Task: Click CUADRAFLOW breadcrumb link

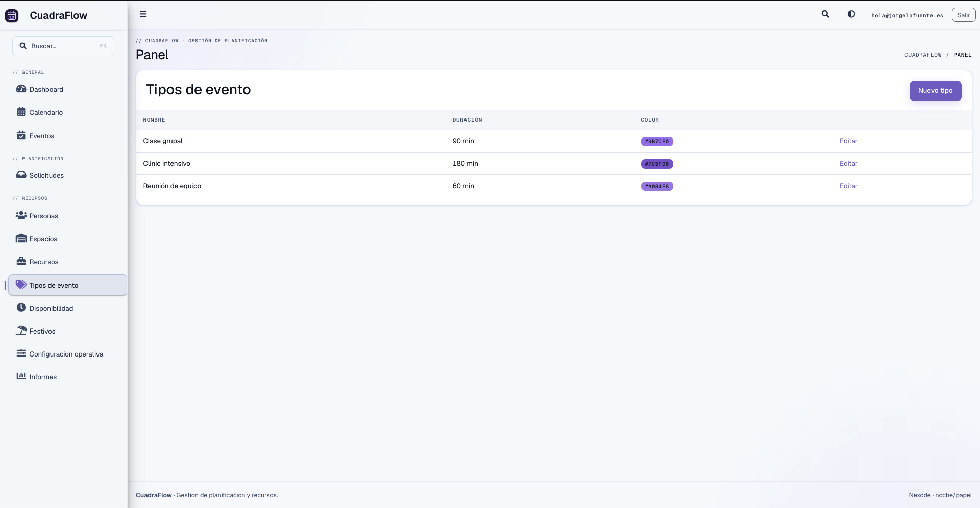Action: (x=923, y=55)
